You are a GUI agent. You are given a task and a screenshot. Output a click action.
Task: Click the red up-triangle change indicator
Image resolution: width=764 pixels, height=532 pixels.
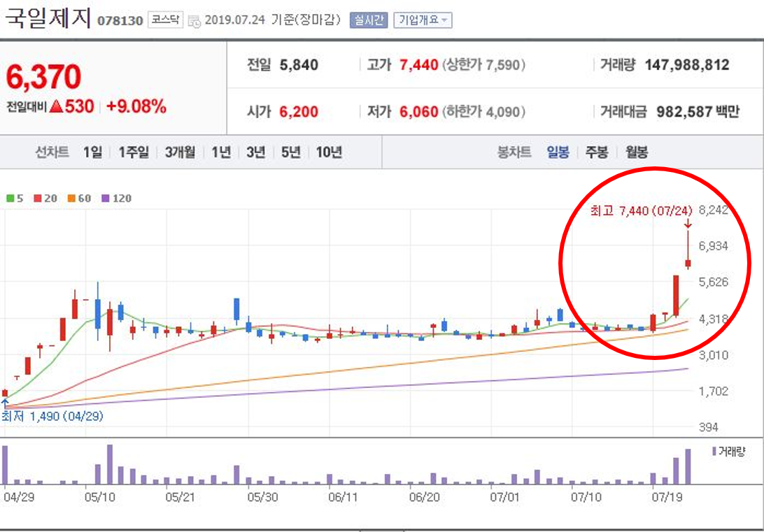click(56, 106)
